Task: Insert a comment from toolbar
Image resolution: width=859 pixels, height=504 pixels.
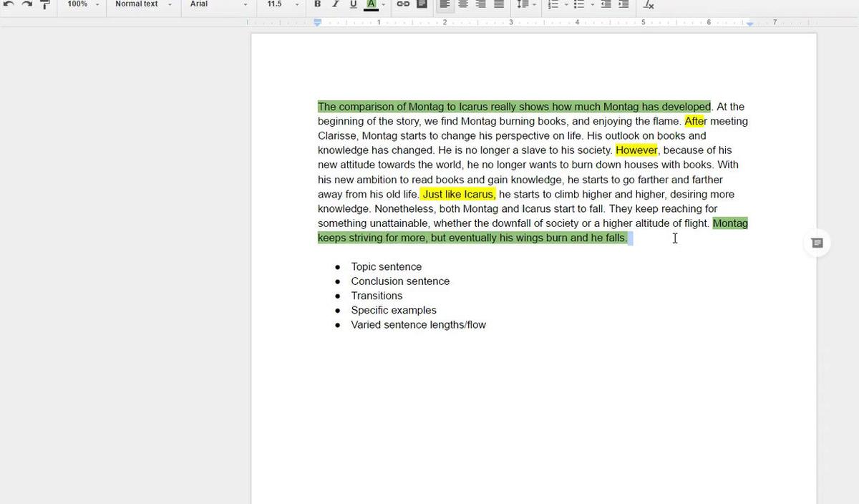Action: (422, 4)
